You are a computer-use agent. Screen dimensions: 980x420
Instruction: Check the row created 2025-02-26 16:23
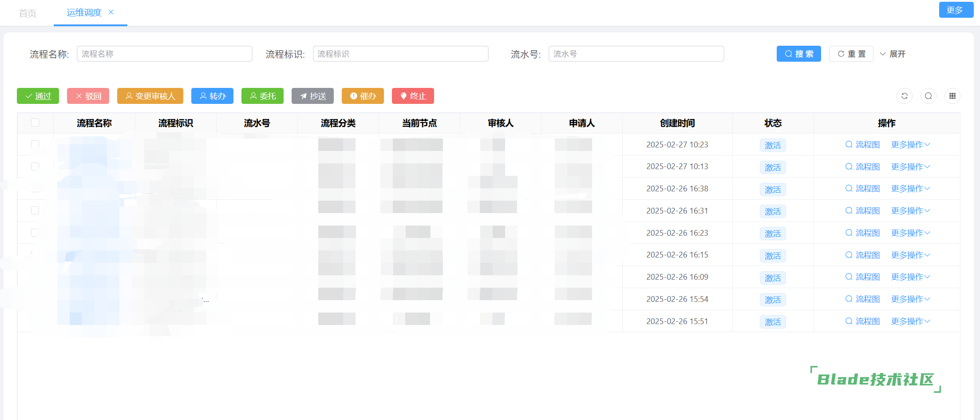(35, 233)
